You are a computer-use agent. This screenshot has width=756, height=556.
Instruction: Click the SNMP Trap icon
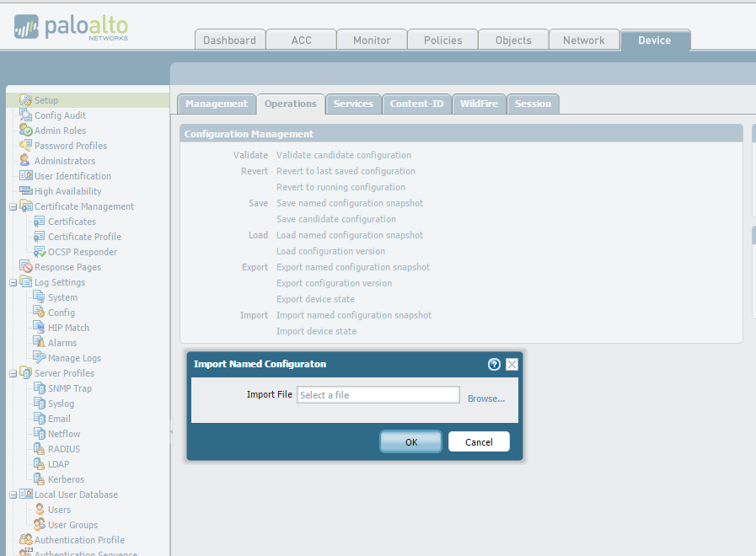(39, 388)
